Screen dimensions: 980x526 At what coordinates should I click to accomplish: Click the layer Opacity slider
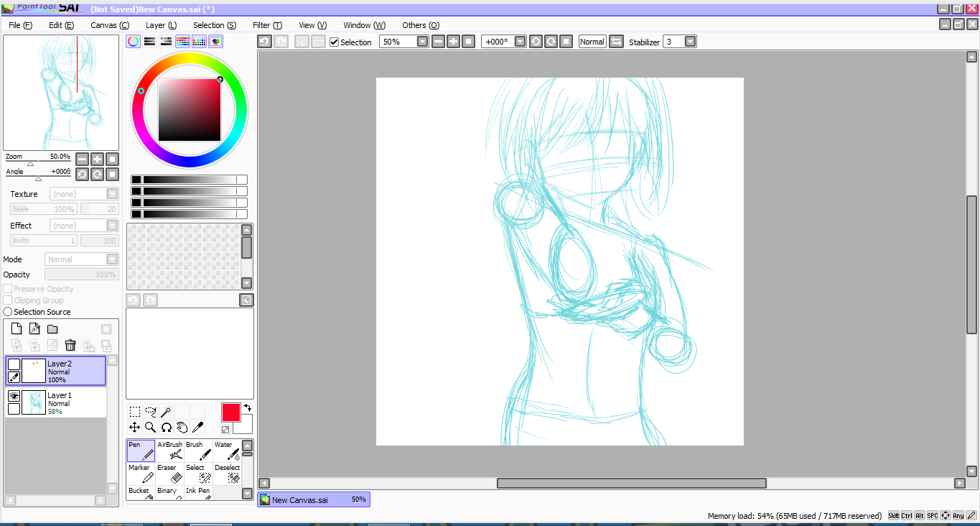point(81,274)
